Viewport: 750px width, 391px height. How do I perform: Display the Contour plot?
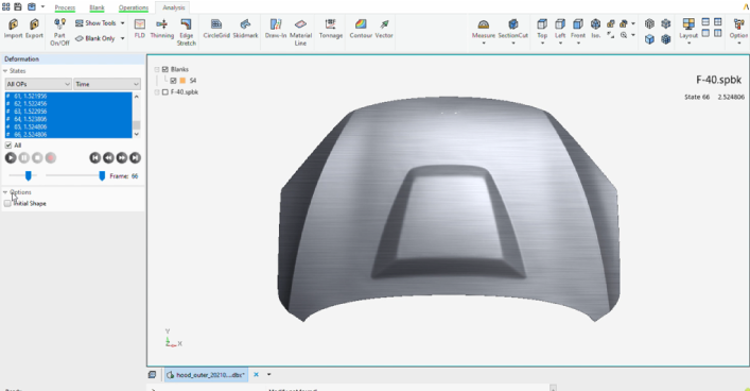[x=361, y=29]
